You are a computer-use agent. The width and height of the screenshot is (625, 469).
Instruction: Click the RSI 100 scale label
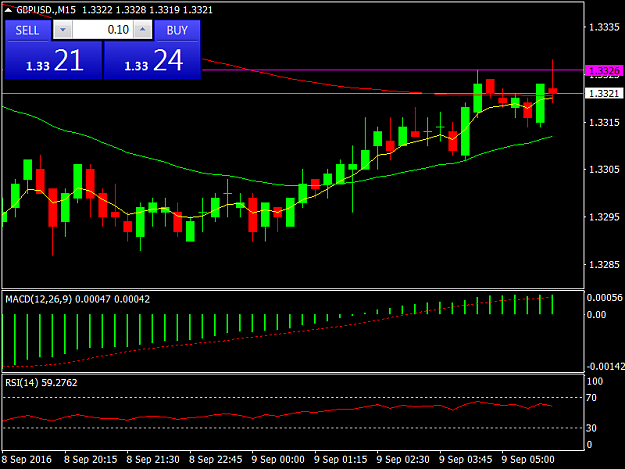pyautogui.click(x=595, y=382)
